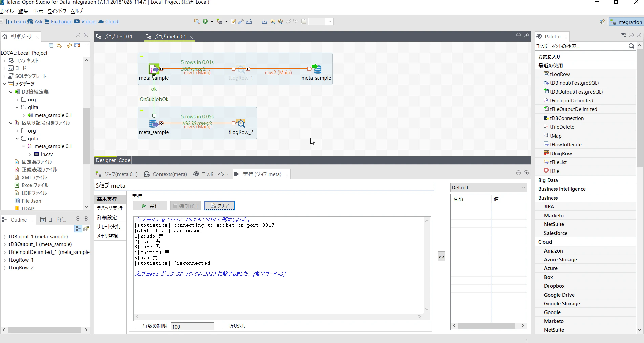Pick the tMap component in the Palette

point(556,136)
